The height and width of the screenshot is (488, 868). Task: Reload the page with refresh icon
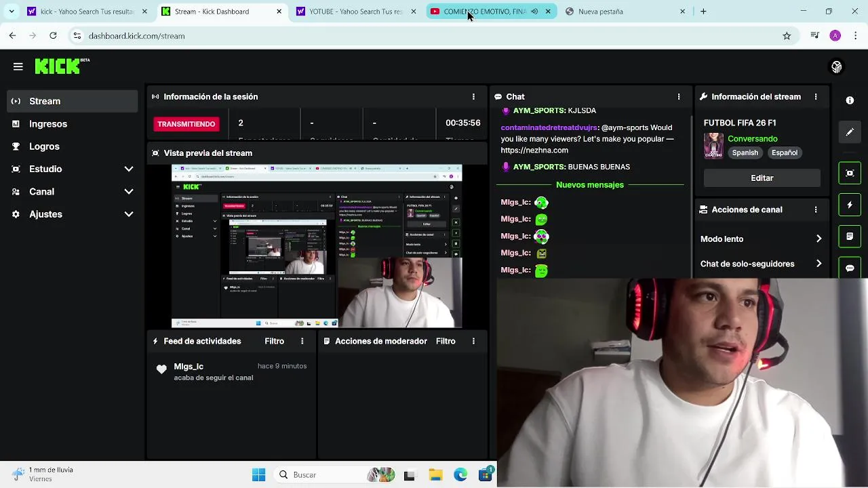pos(53,36)
